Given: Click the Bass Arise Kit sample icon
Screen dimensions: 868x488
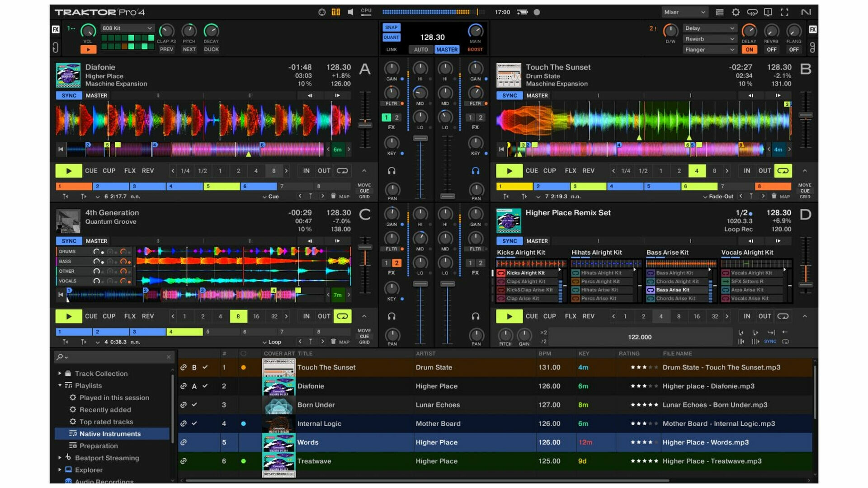Looking at the screenshot, I should point(650,290).
